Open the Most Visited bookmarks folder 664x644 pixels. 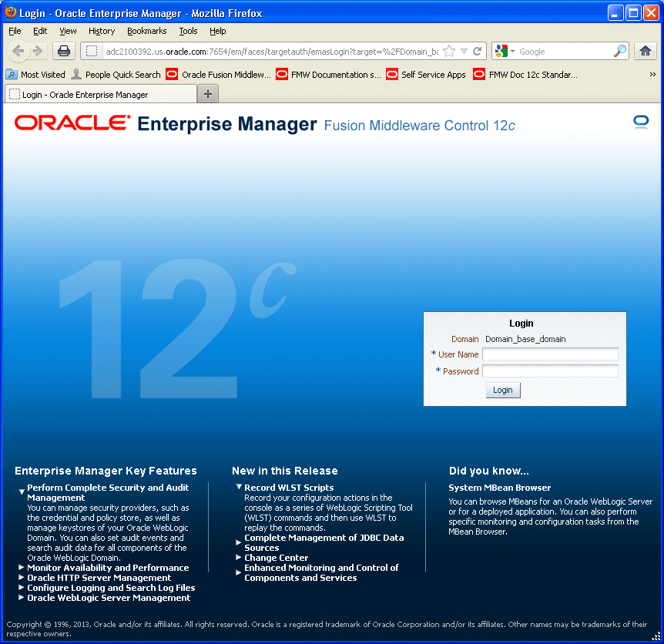click(35, 75)
